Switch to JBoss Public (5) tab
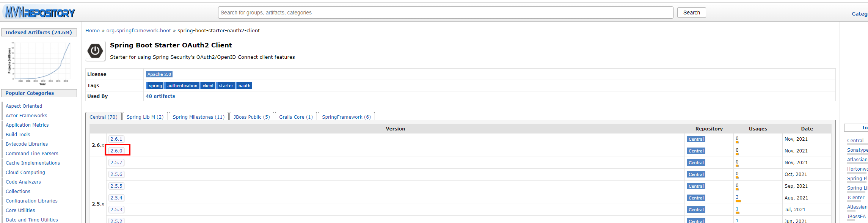The height and width of the screenshot is (223, 868). pyautogui.click(x=252, y=117)
